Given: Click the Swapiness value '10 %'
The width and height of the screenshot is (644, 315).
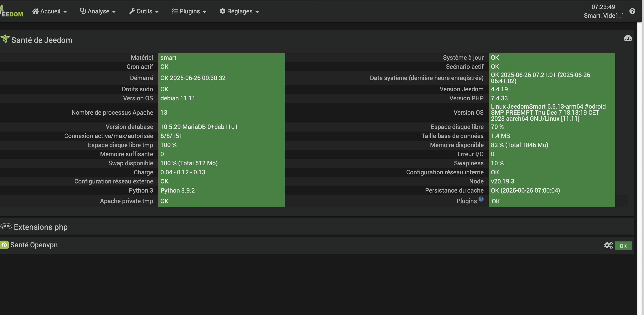Looking at the screenshot, I should (497, 163).
